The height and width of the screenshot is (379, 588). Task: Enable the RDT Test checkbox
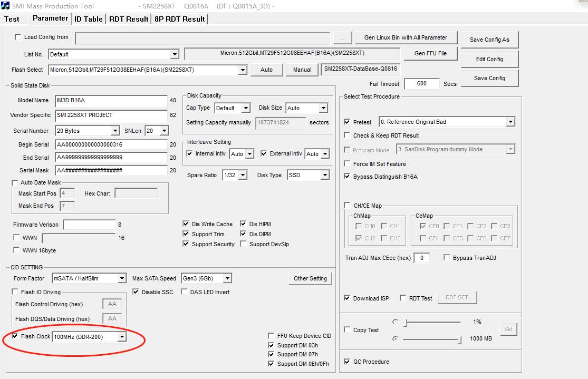[x=403, y=298]
